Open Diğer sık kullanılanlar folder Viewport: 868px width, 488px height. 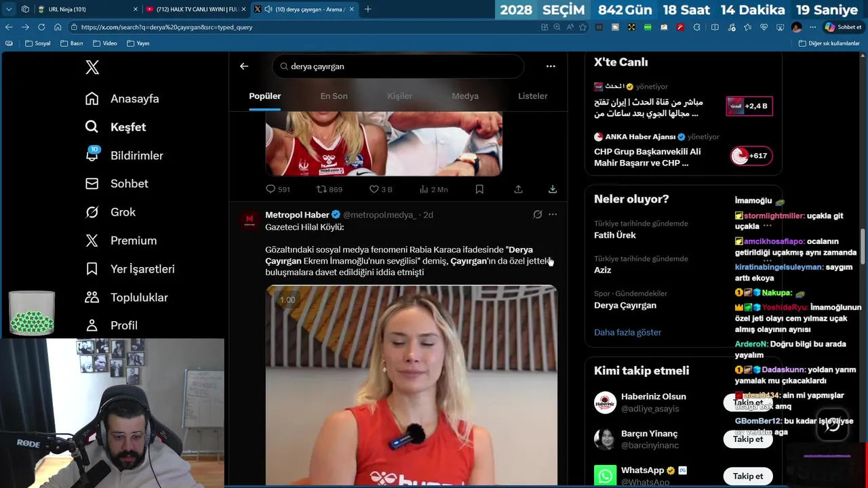tap(829, 43)
